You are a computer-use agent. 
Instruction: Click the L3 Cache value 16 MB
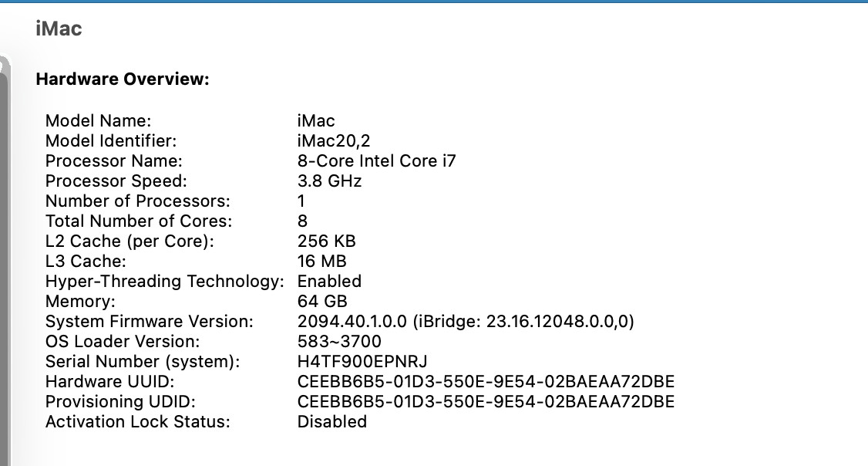[x=321, y=261]
